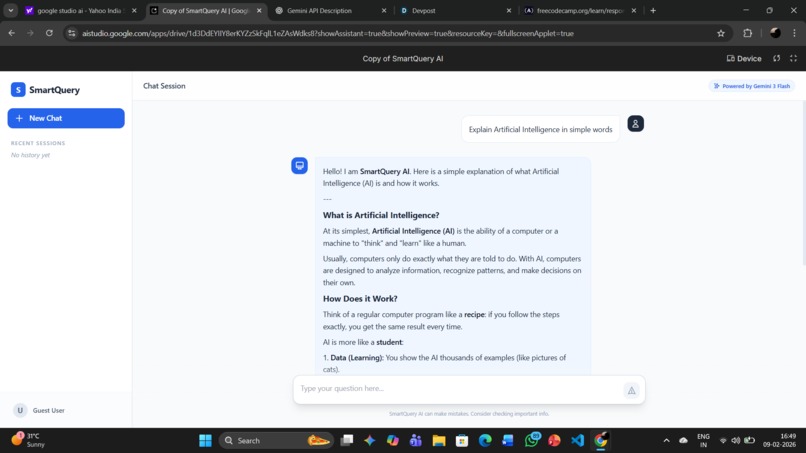Switch to the google studio ai Yahoo tab
This screenshot has width=806, height=453.
81,11
